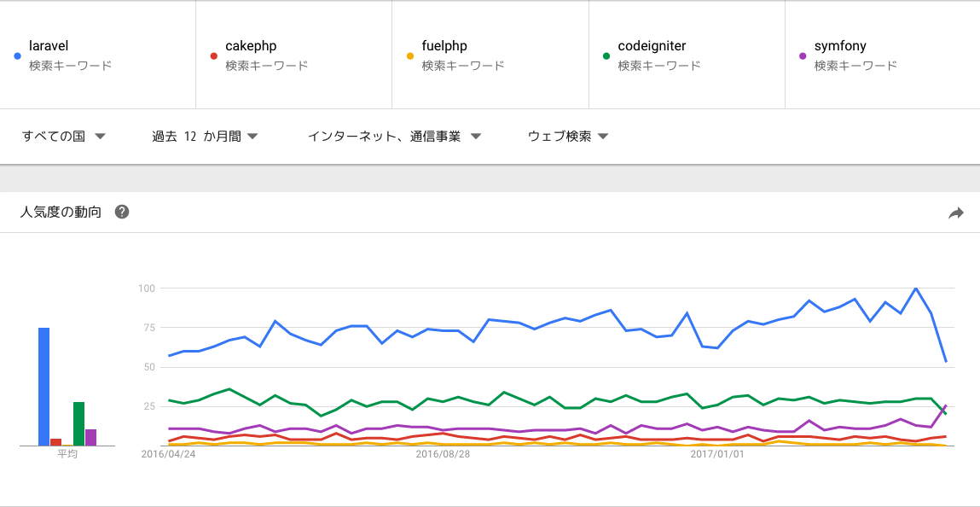The width and height of the screenshot is (980, 507).
Task: Open the help question mark icon
Action: click(x=123, y=212)
